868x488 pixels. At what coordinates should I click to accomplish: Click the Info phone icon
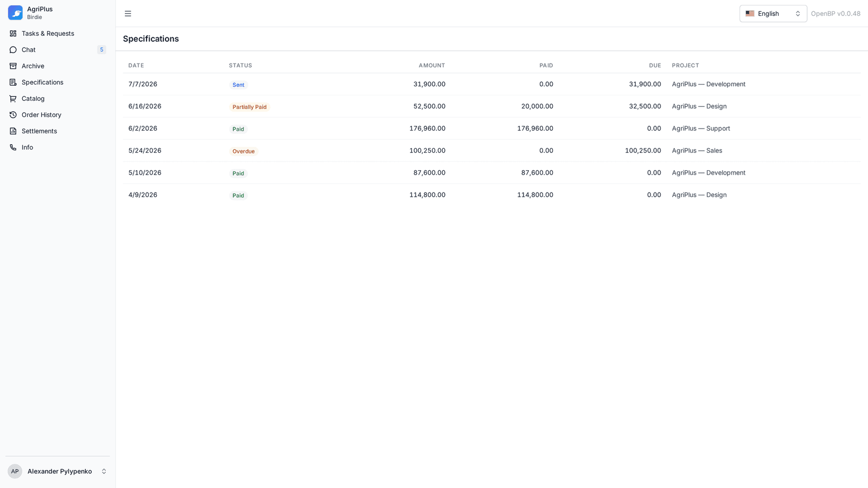pyautogui.click(x=13, y=147)
